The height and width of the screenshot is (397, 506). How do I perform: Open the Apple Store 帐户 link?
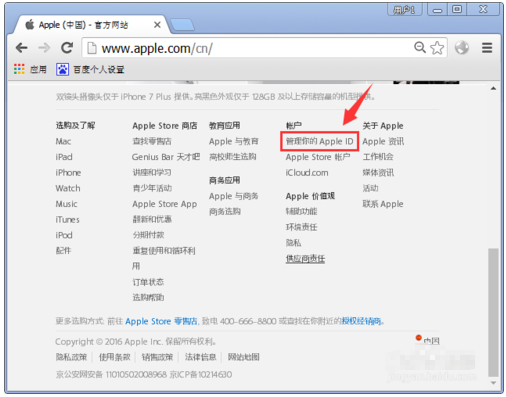coord(318,157)
